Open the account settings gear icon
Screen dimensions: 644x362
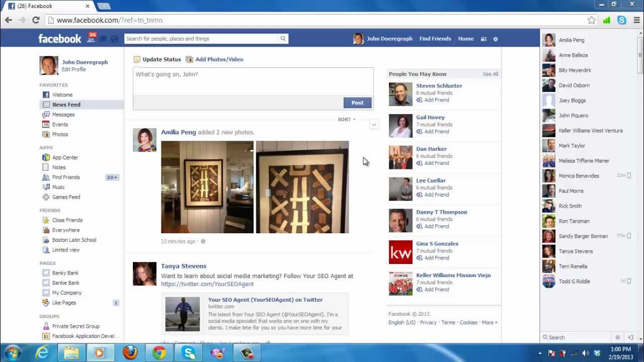496,39
